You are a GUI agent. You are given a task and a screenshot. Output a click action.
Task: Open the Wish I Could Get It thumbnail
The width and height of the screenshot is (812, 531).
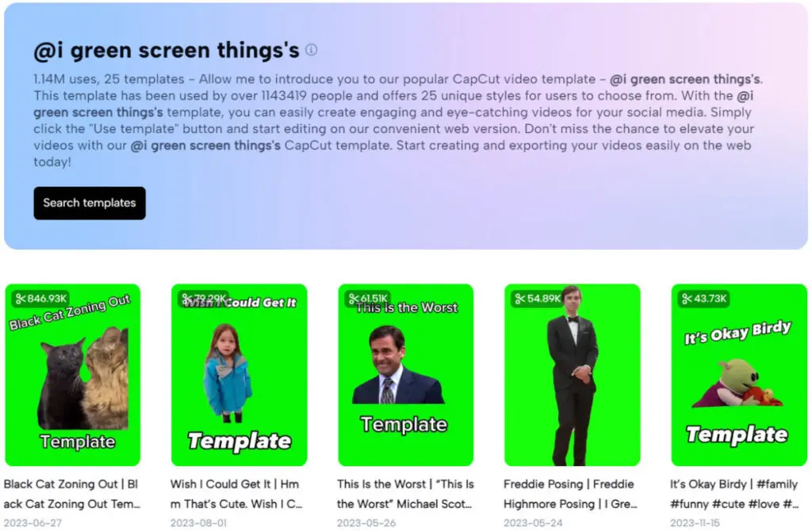[239, 375]
